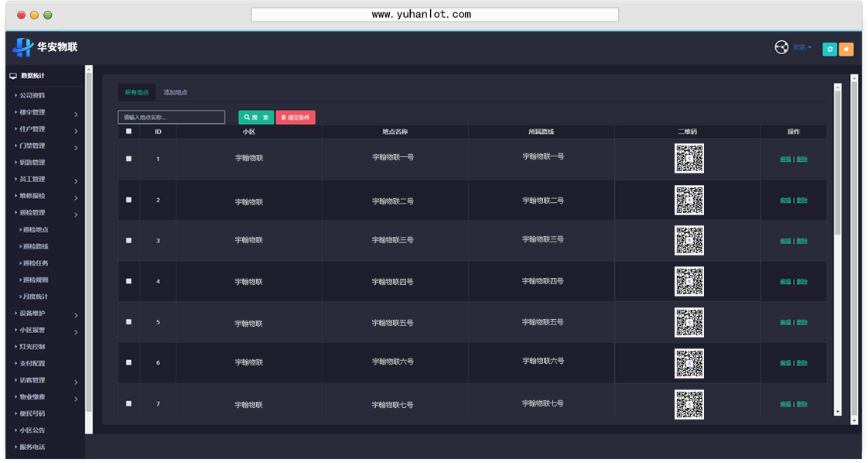Select the checkbox for row ID 5

pos(128,322)
